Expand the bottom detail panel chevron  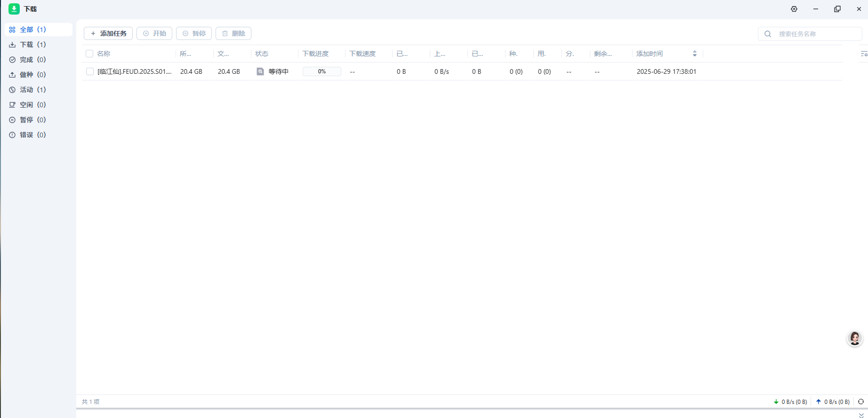861,415
